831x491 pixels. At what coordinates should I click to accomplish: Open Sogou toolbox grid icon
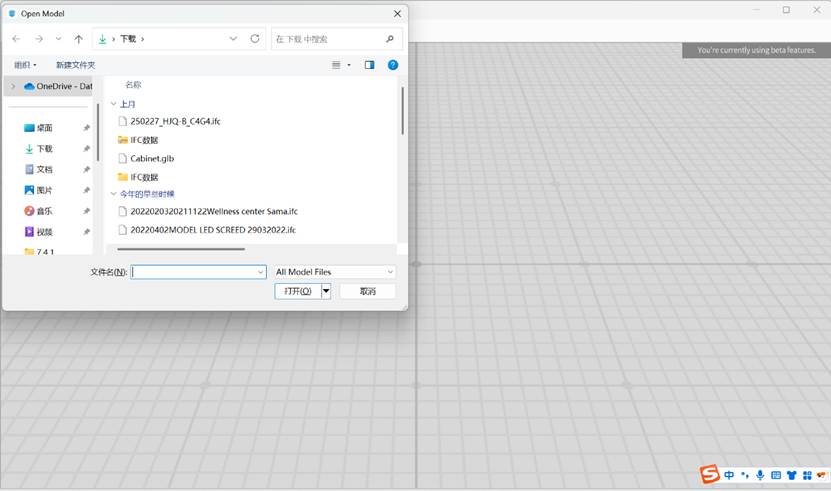pyautogui.click(x=808, y=475)
